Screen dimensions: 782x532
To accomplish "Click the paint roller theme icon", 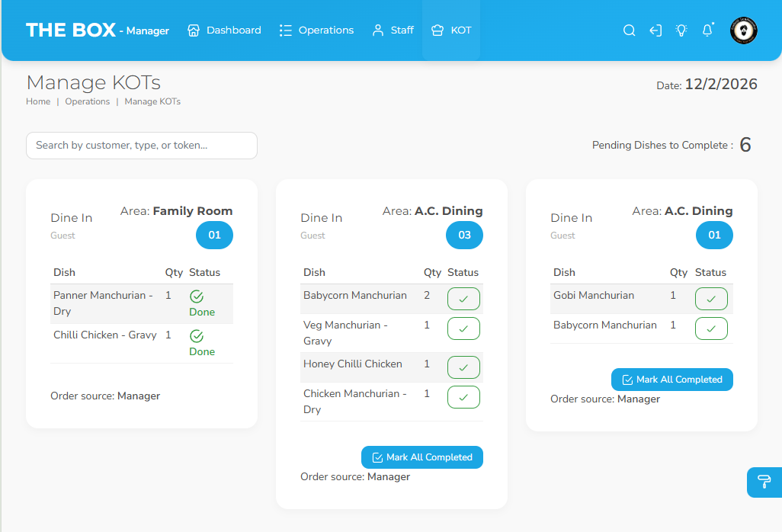I will tap(764, 482).
